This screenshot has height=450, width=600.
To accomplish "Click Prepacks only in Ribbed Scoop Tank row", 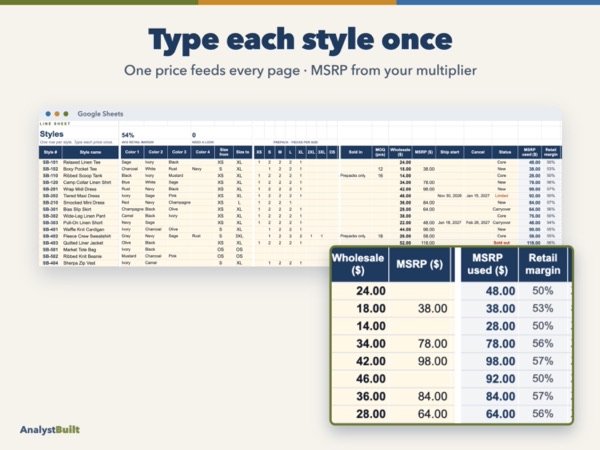I will [x=353, y=176].
